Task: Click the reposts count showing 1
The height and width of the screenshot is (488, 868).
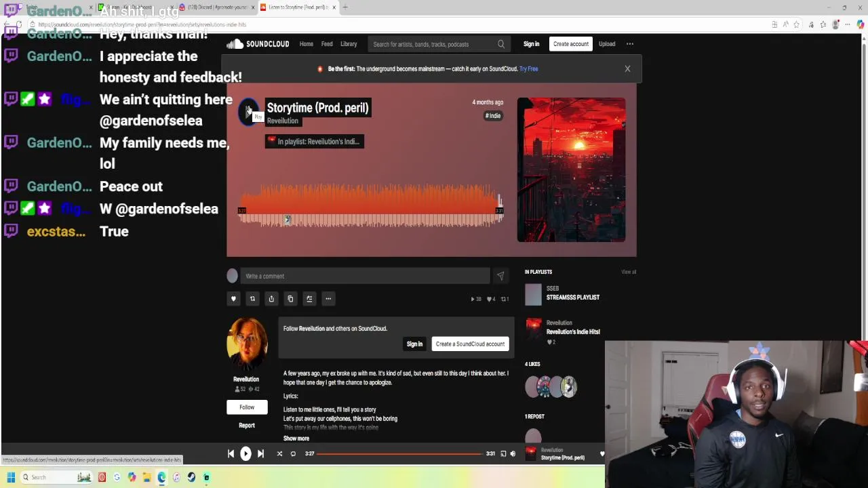Action: tap(505, 299)
